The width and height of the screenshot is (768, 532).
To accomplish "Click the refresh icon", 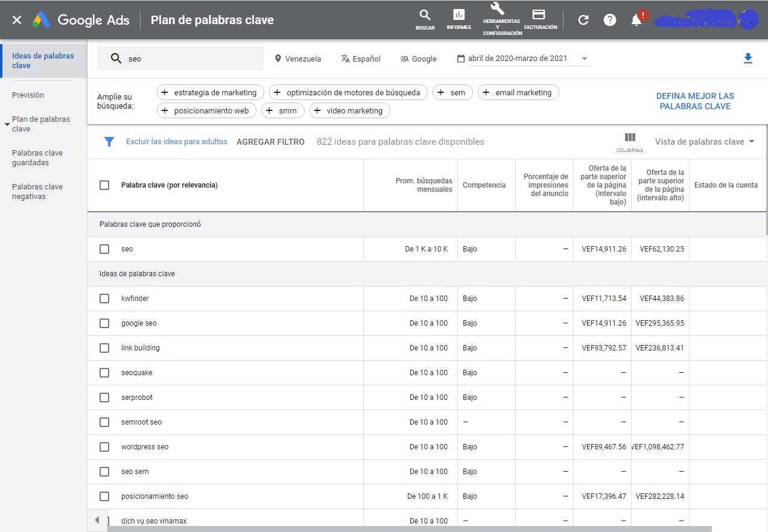I will (x=583, y=19).
